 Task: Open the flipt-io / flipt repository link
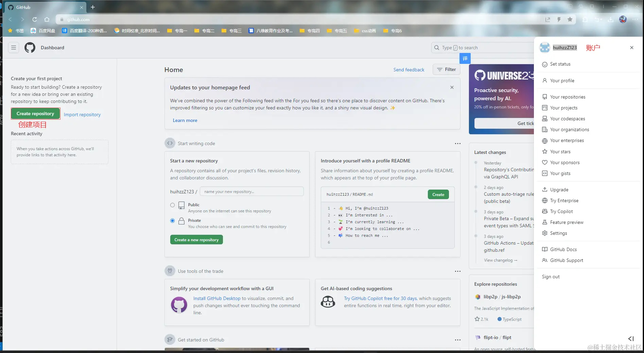pyautogui.click(x=498, y=337)
